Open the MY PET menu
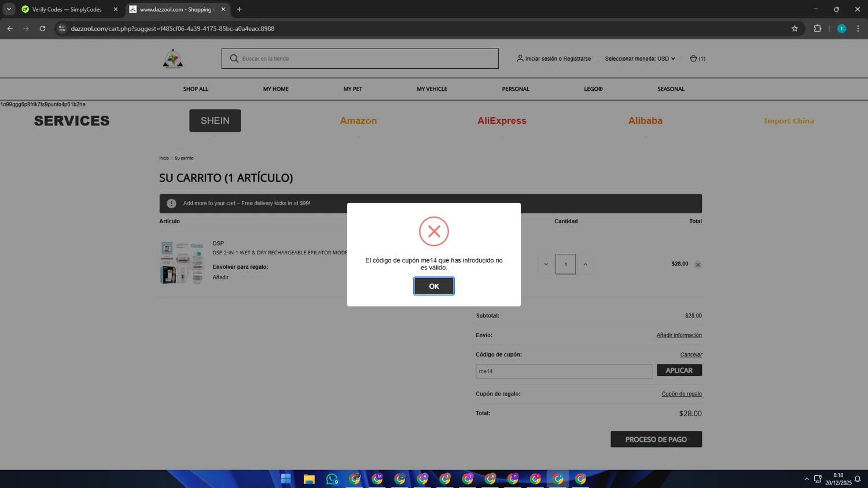This screenshot has height=488, width=868. [352, 89]
